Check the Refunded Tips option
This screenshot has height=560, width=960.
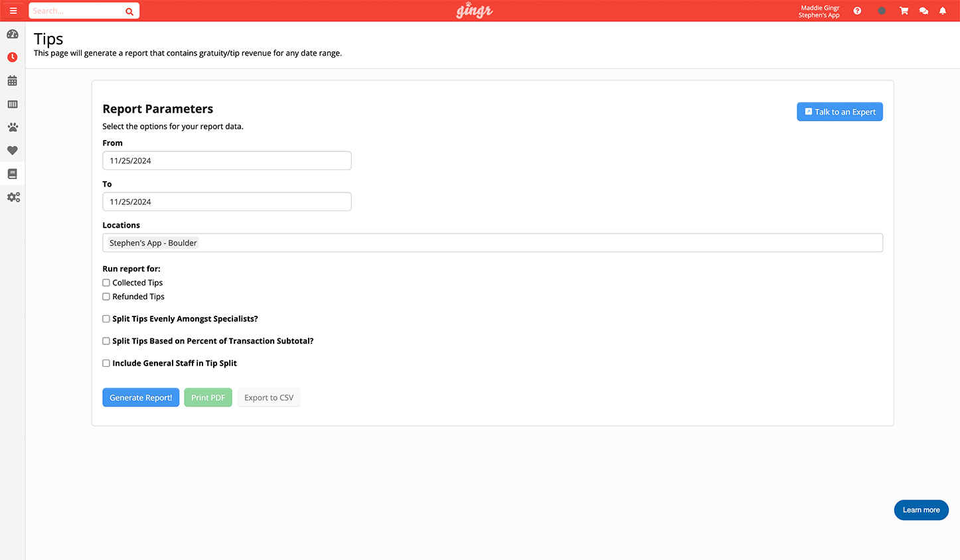pos(106,297)
